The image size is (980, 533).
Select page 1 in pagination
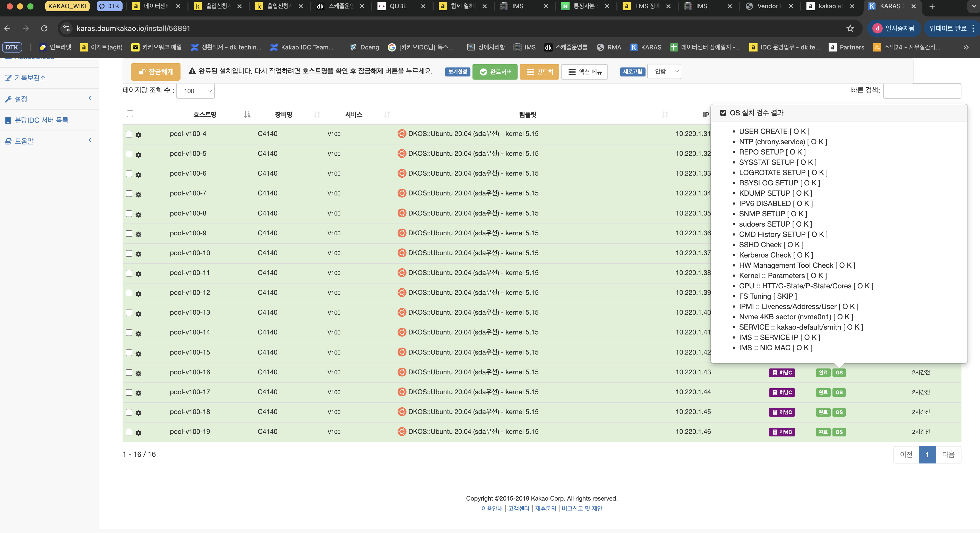927,455
